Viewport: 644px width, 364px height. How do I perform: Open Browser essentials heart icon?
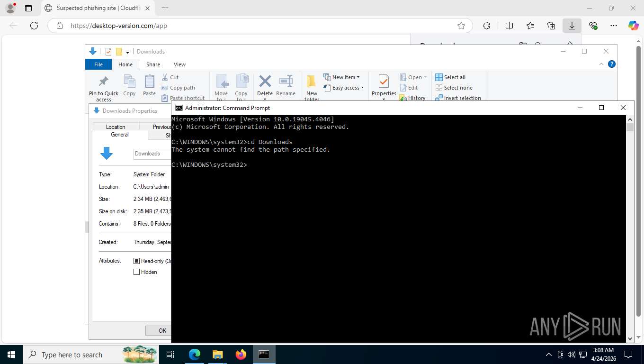point(593,26)
